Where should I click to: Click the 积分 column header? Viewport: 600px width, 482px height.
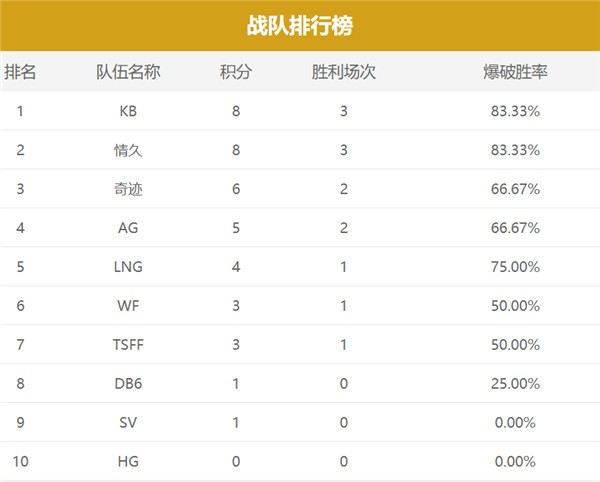[x=236, y=72]
